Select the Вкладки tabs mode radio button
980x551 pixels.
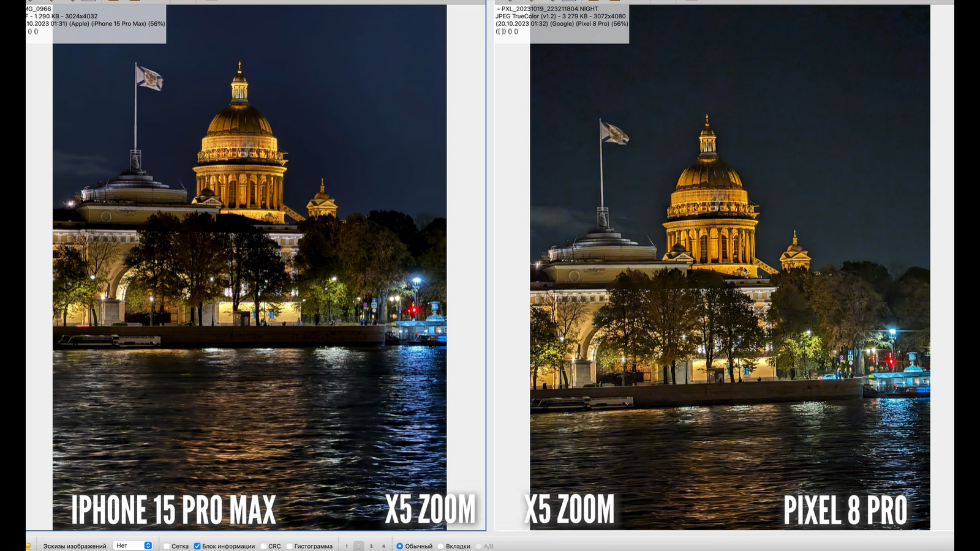coord(440,546)
